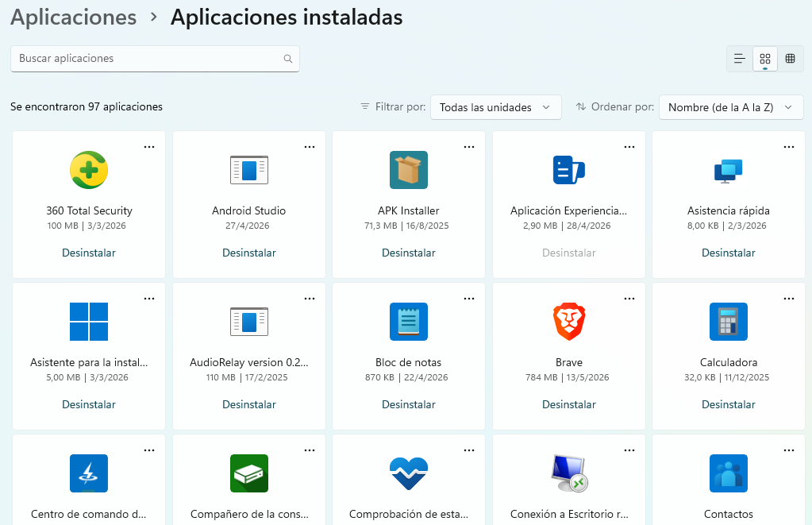Image resolution: width=812 pixels, height=525 pixels.
Task: Click the "Se encontraron 97 aplicaciones" text
Action: 87,106
